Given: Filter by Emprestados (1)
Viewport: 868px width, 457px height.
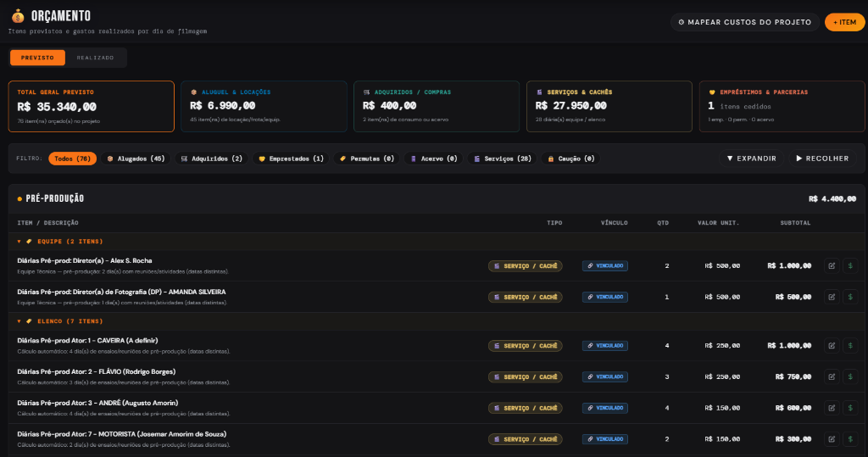Looking at the screenshot, I should pos(292,159).
